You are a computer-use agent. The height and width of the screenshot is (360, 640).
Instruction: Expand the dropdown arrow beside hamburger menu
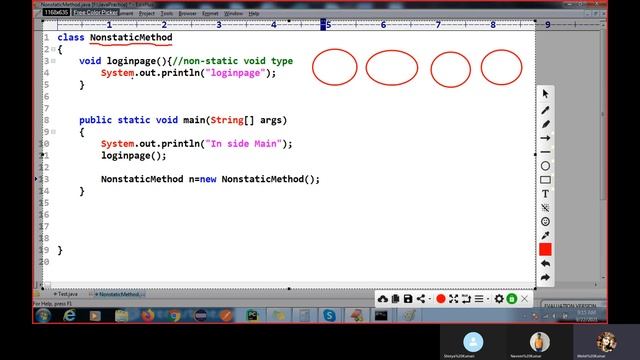coord(488,300)
